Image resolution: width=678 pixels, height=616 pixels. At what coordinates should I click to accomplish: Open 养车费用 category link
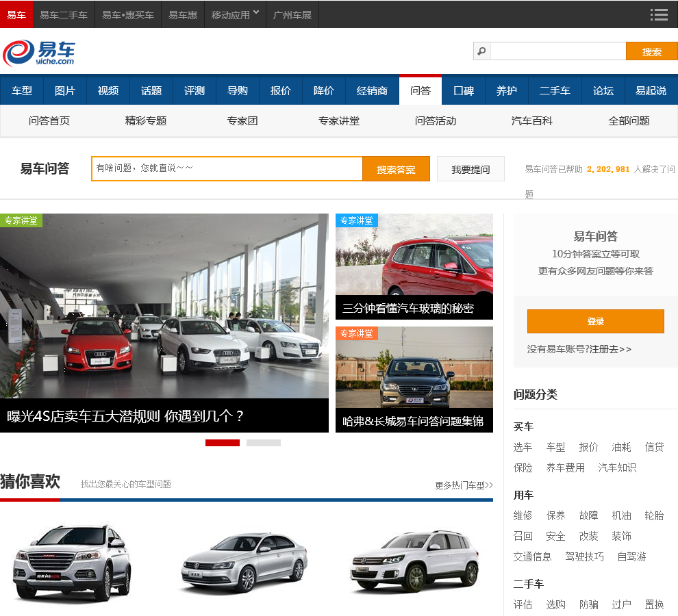coord(566,467)
